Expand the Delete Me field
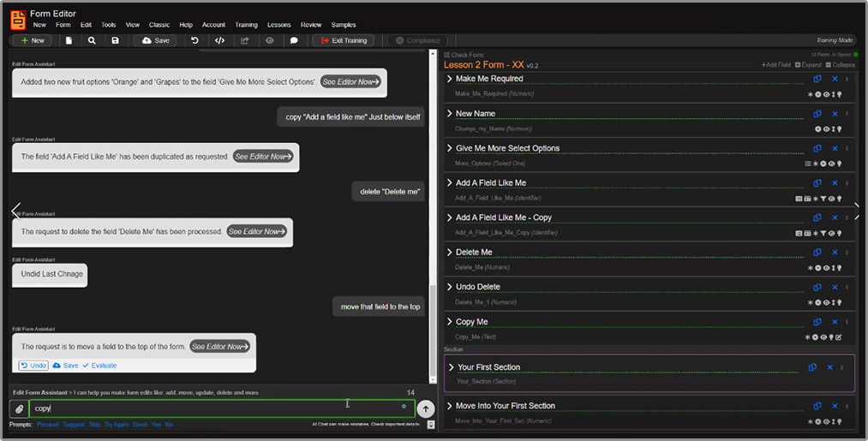Image resolution: width=868 pixels, height=441 pixels. [450, 253]
